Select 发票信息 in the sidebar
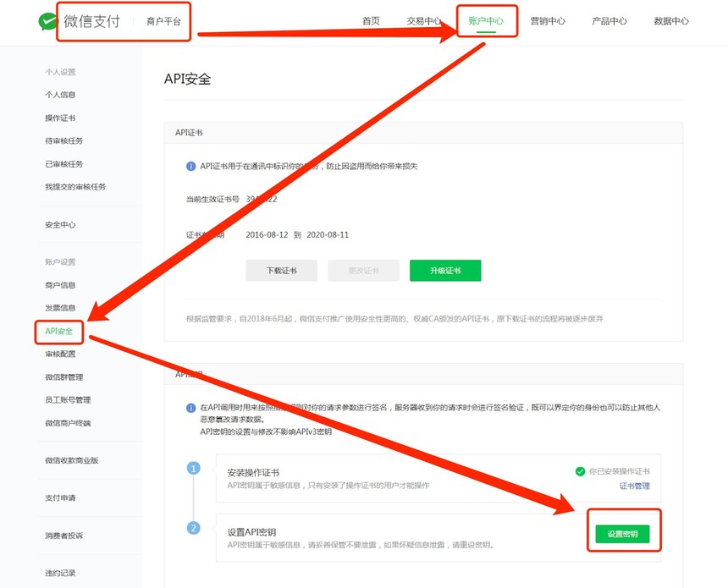 60,308
